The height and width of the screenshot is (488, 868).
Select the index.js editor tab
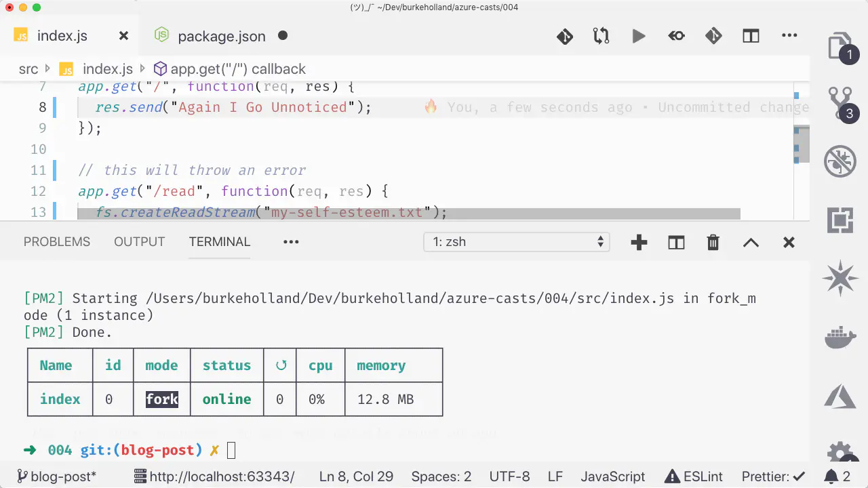[62, 36]
